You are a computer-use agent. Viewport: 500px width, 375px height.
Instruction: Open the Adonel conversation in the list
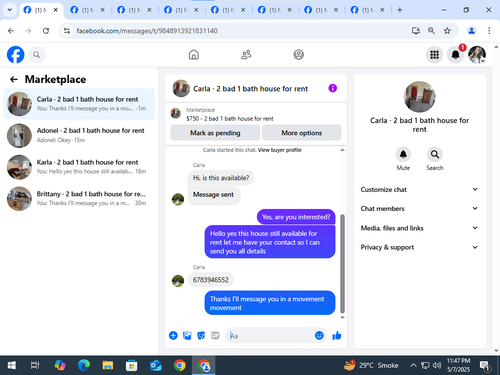point(79,135)
